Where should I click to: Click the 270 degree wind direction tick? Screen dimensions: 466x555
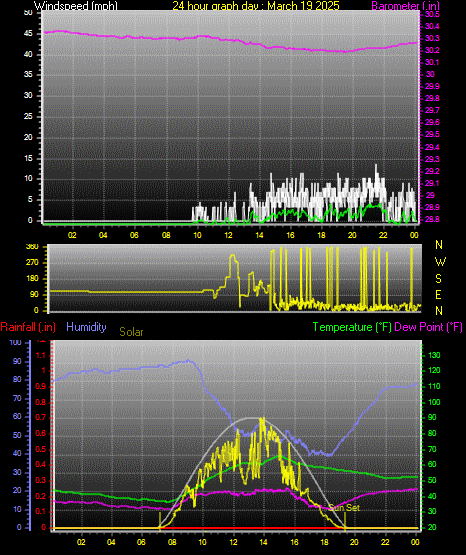click(x=32, y=263)
